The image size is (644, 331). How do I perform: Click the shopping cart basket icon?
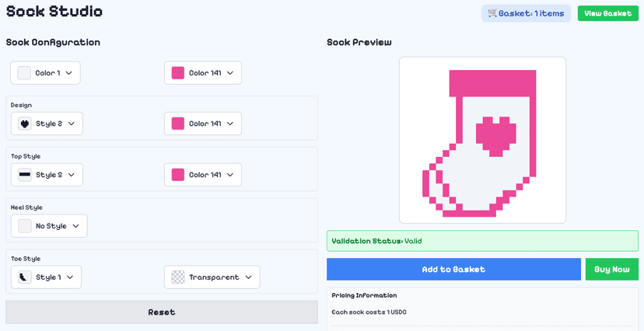[x=492, y=13]
